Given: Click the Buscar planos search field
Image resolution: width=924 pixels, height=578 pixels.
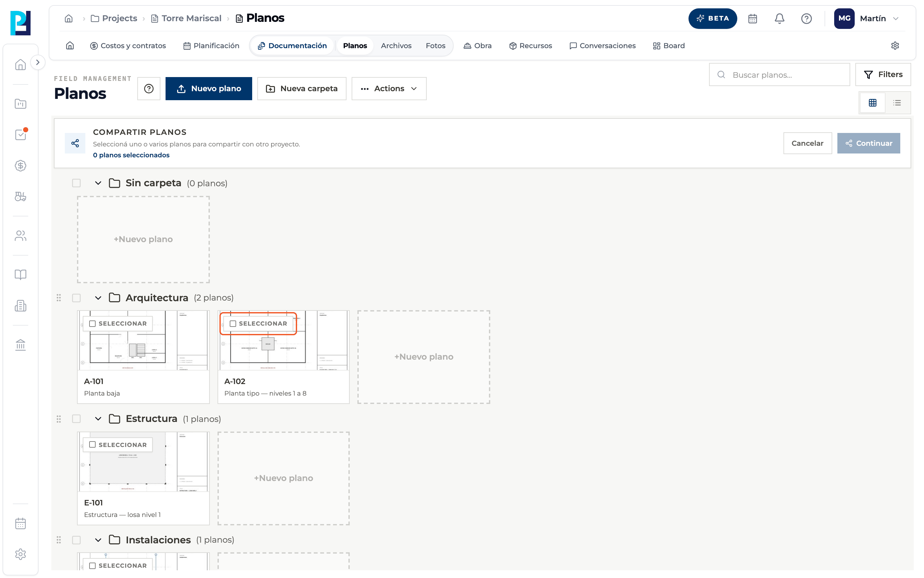Looking at the screenshot, I should (x=779, y=74).
